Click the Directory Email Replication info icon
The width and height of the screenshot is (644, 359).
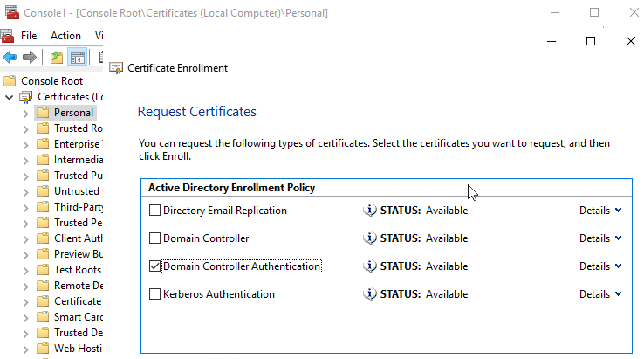(x=370, y=211)
